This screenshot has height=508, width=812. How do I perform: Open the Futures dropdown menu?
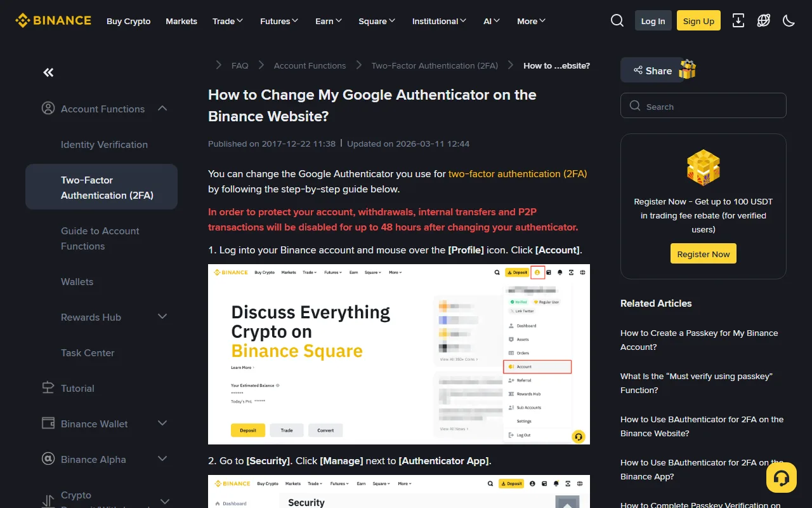279,21
